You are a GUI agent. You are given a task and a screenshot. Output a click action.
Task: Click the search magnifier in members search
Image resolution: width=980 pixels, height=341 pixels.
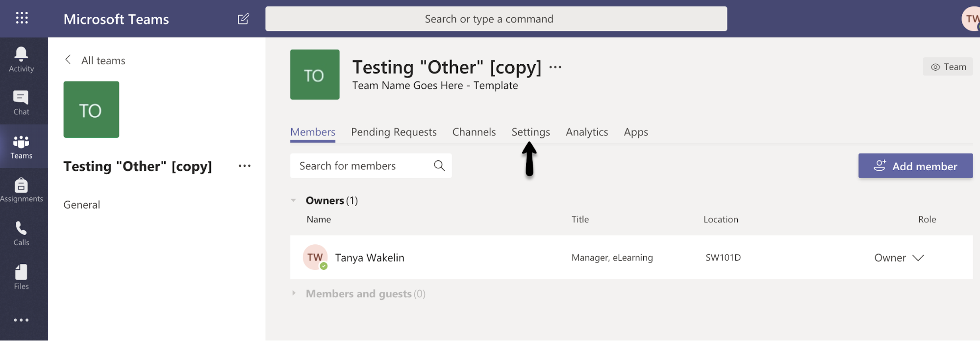tap(439, 166)
